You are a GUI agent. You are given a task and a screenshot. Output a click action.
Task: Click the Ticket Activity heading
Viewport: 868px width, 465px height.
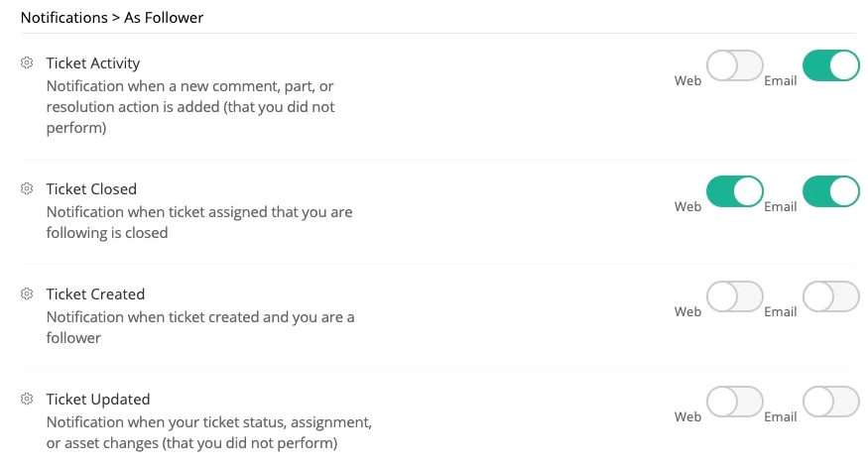(x=93, y=63)
